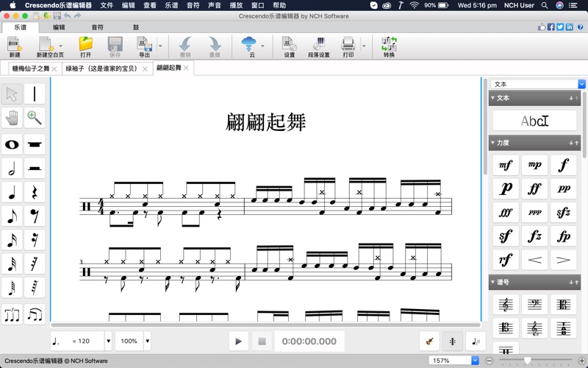Open the 转换 (convert) tool
The image size is (588, 368).
[x=389, y=48]
